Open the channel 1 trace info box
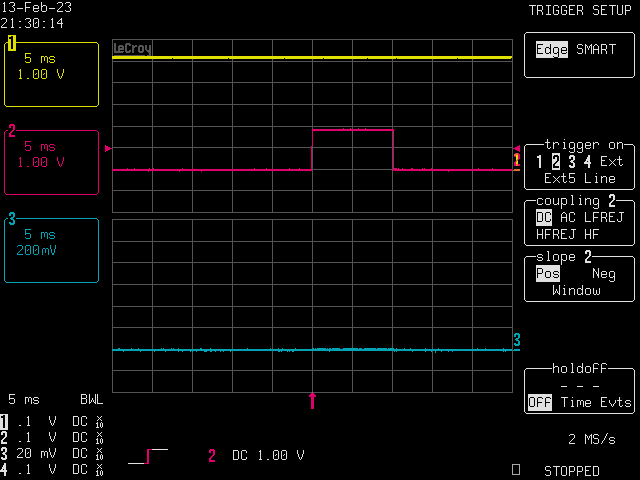This screenshot has height=480, width=640. [52, 74]
